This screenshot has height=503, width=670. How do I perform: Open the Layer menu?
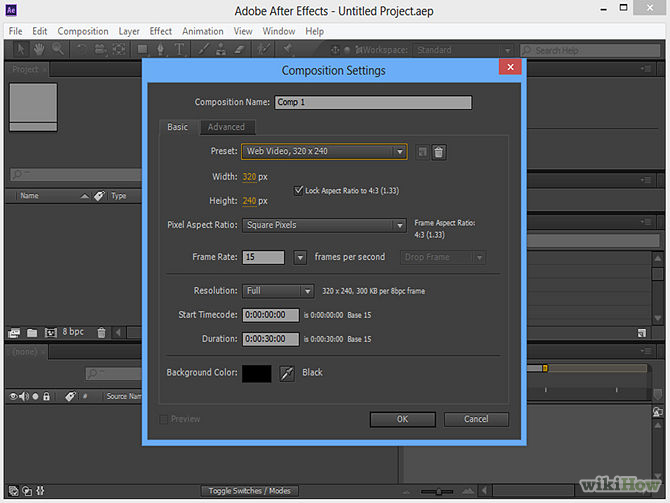pyautogui.click(x=129, y=31)
